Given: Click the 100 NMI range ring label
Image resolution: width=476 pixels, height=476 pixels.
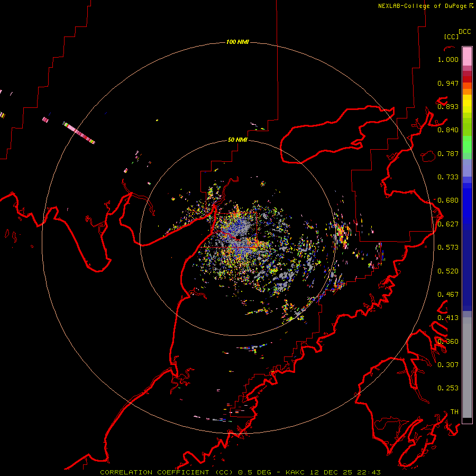Looking at the screenshot, I should coord(237,42).
